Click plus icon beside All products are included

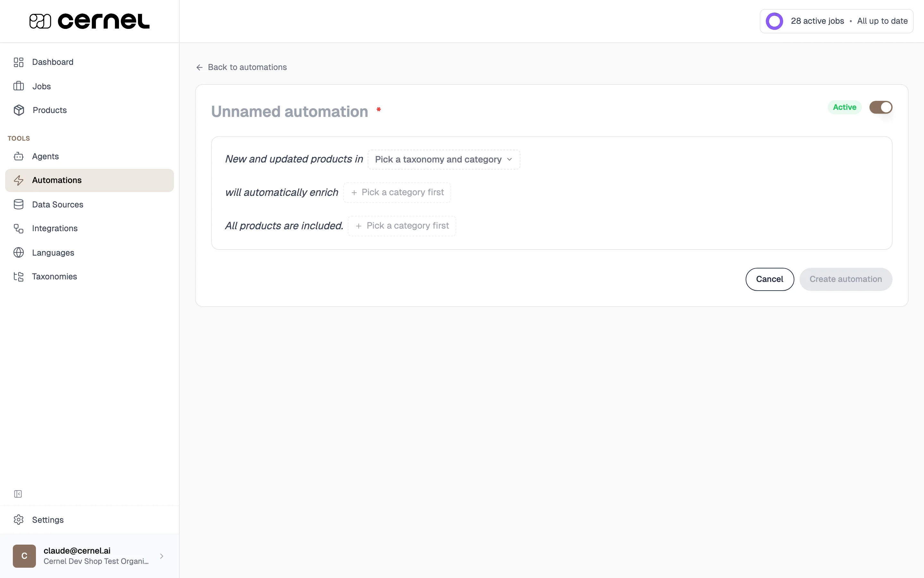tap(358, 226)
